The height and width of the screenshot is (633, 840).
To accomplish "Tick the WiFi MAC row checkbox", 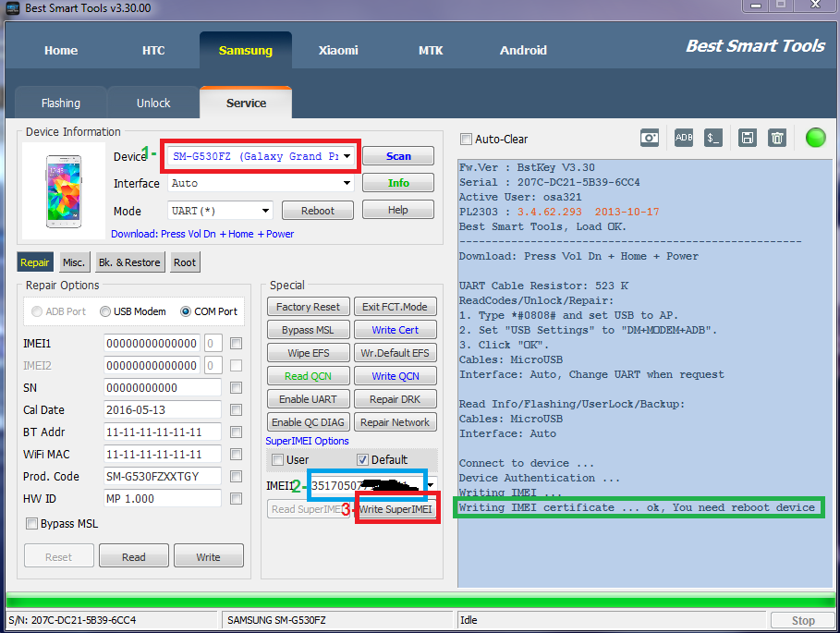I will pos(236,454).
